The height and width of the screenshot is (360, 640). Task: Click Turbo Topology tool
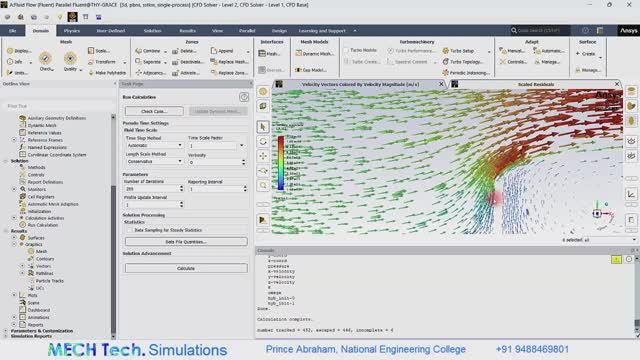pos(463,62)
